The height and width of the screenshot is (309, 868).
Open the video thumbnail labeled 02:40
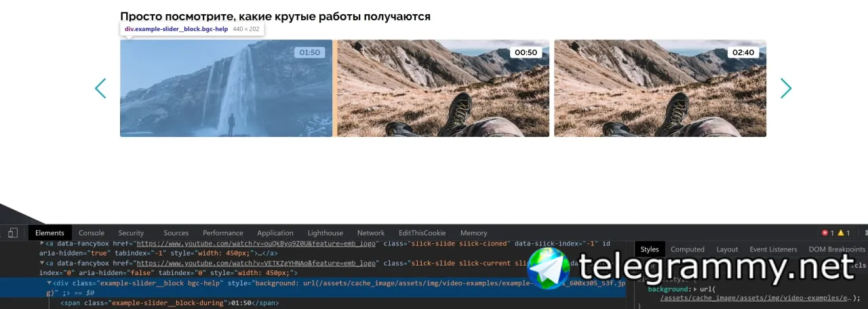pyautogui.click(x=660, y=88)
